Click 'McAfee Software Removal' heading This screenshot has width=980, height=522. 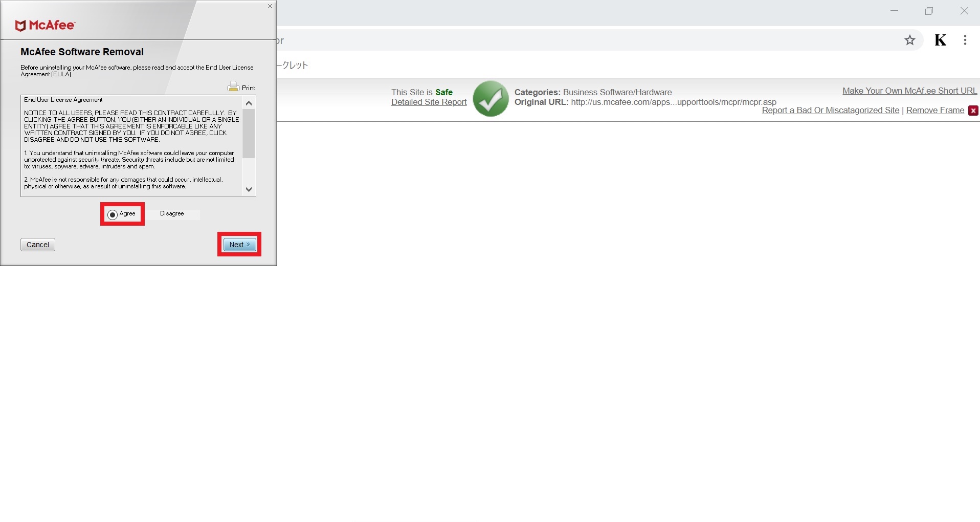[82, 52]
